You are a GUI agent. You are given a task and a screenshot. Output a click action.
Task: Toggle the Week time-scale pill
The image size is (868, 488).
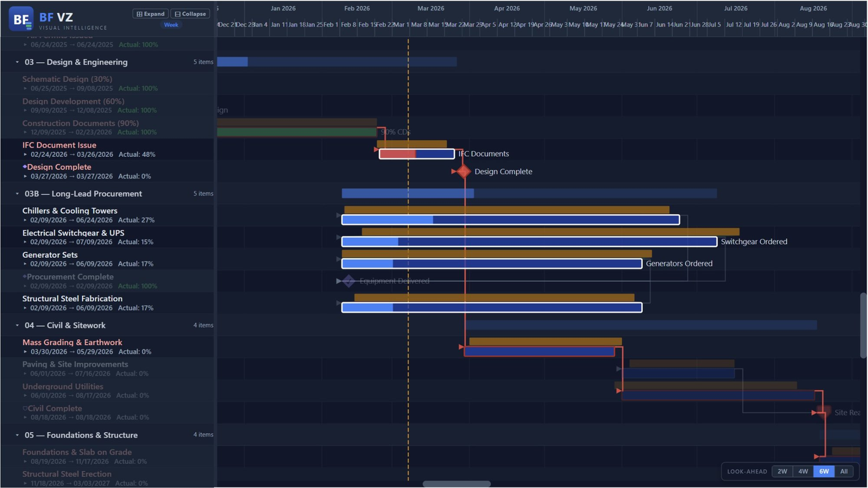tap(171, 24)
